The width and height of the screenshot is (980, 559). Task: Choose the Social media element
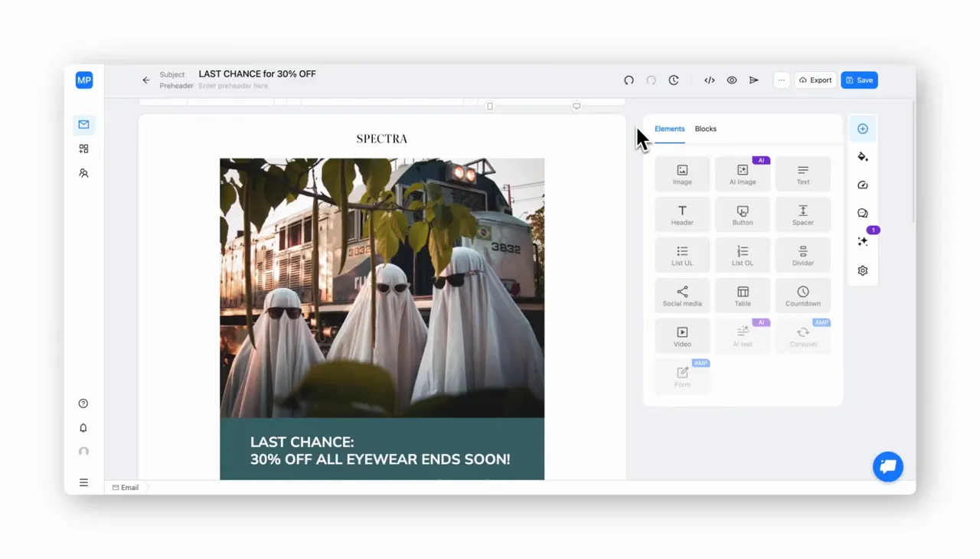682,296
